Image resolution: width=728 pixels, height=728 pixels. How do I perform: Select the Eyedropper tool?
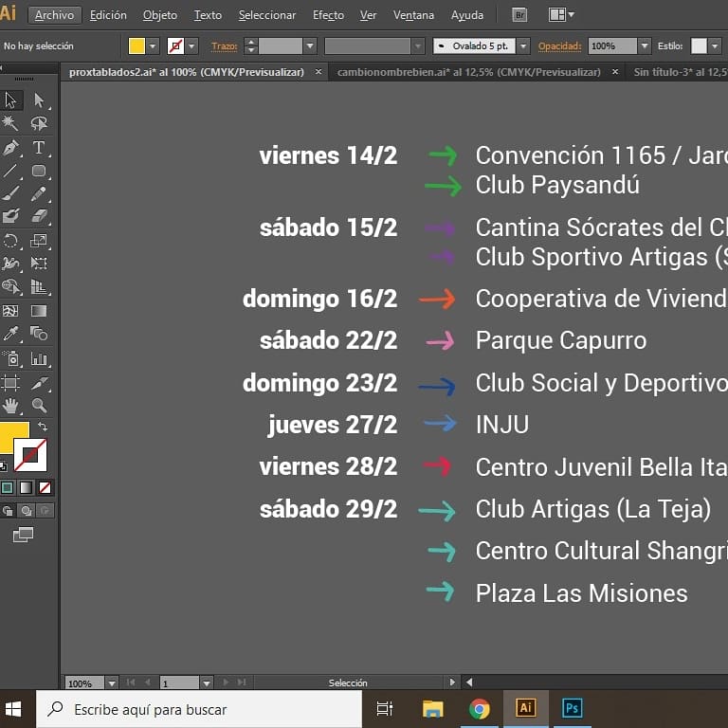tap(10, 334)
